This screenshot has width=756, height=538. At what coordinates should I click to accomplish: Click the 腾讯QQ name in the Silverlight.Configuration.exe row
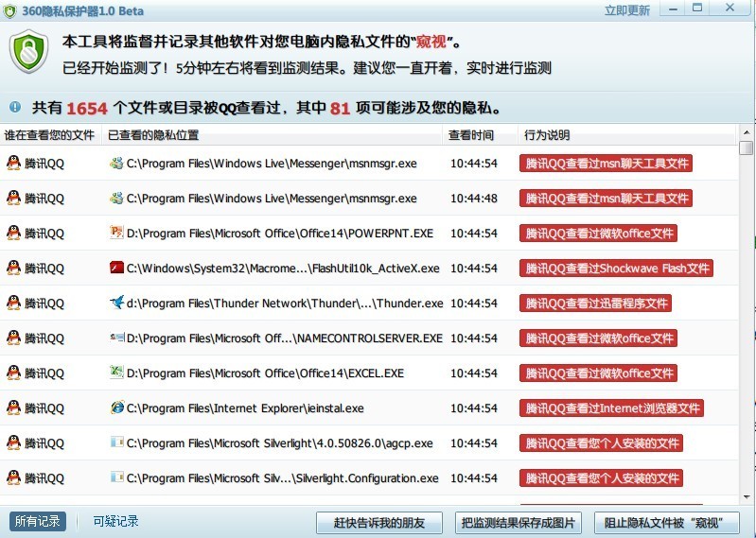coord(44,477)
